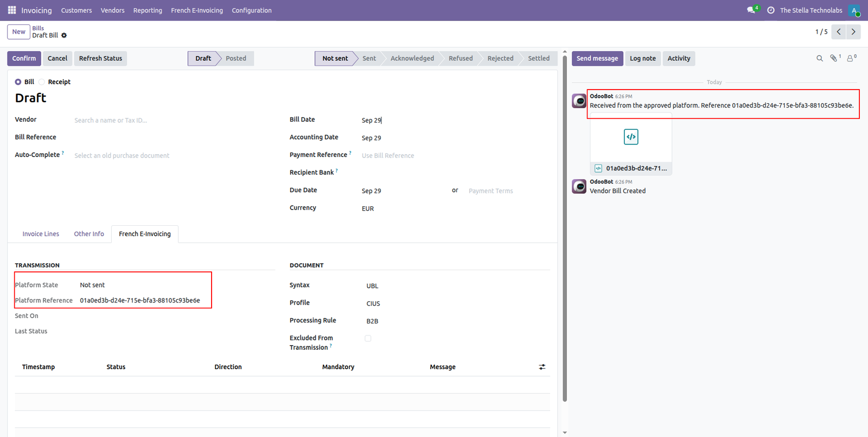This screenshot has width=868, height=437.
Task: Select the Settled transmission stage
Action: [539, 58]
